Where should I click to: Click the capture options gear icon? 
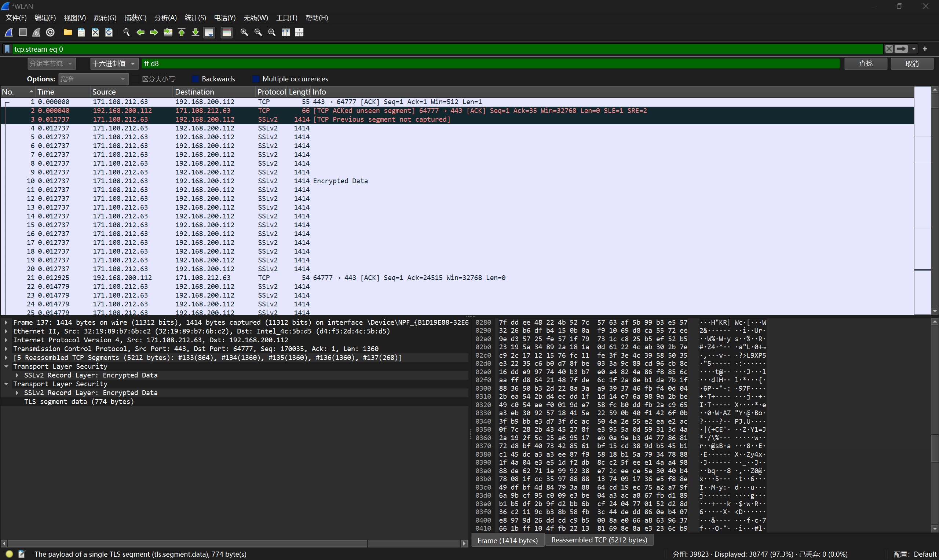tap(50, 33)
